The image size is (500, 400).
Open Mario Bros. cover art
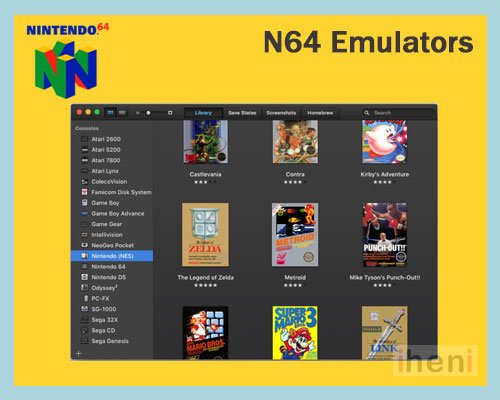point(206,333)
